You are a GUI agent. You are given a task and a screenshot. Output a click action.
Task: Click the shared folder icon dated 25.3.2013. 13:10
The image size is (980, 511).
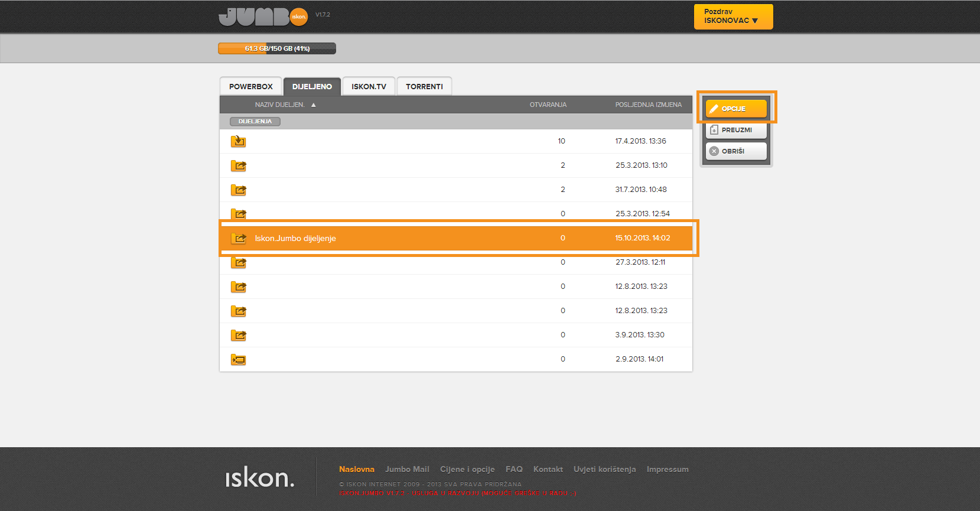coord(238,165)
